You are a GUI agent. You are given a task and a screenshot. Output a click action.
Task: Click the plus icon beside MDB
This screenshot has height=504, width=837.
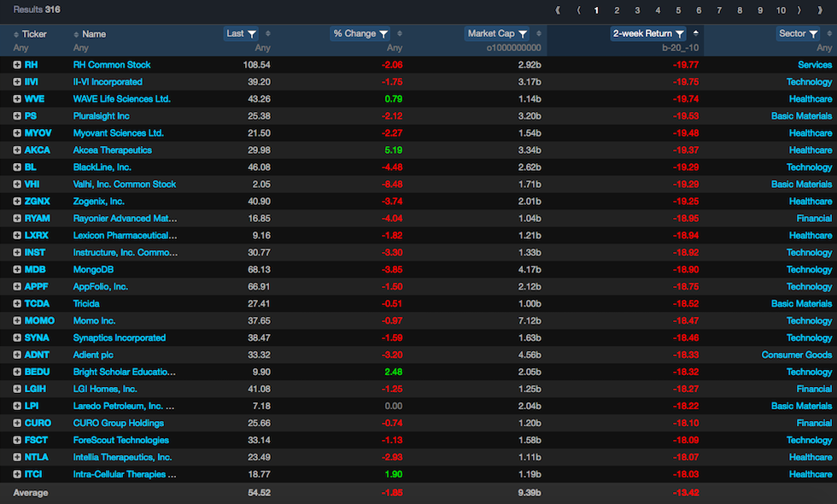[x=17, y=270]
